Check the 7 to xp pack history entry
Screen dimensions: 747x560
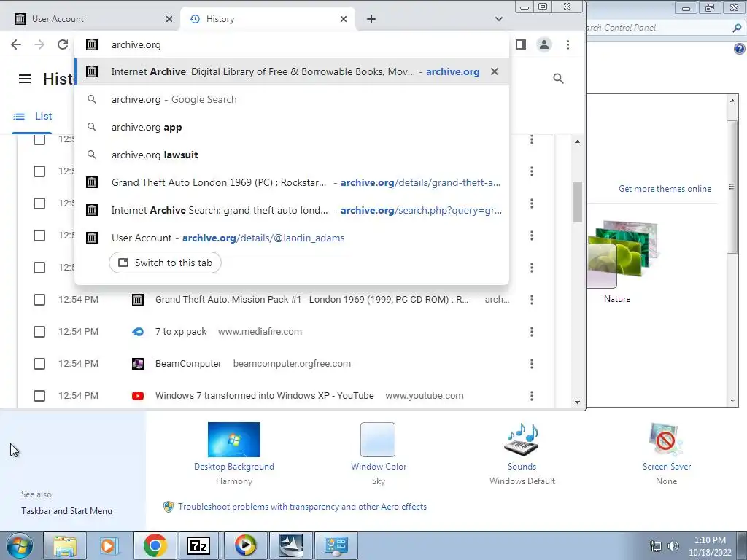[x=39, y=332]
